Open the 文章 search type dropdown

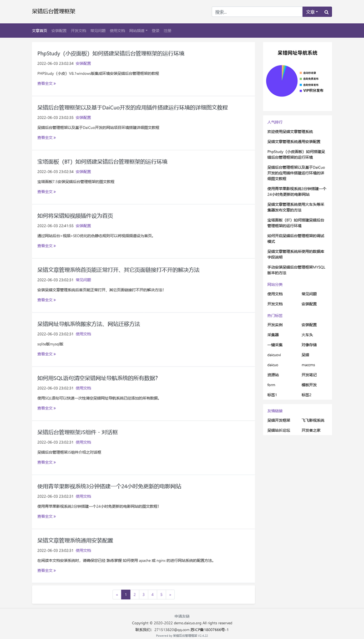(x=312, y=11)
